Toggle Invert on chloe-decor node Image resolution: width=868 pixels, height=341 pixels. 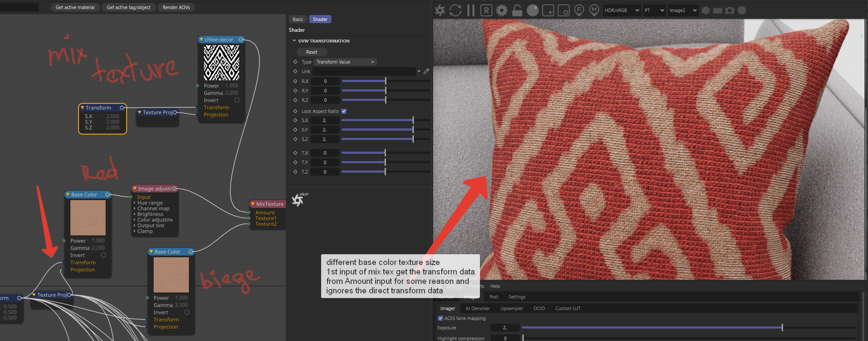pos(237,100)
